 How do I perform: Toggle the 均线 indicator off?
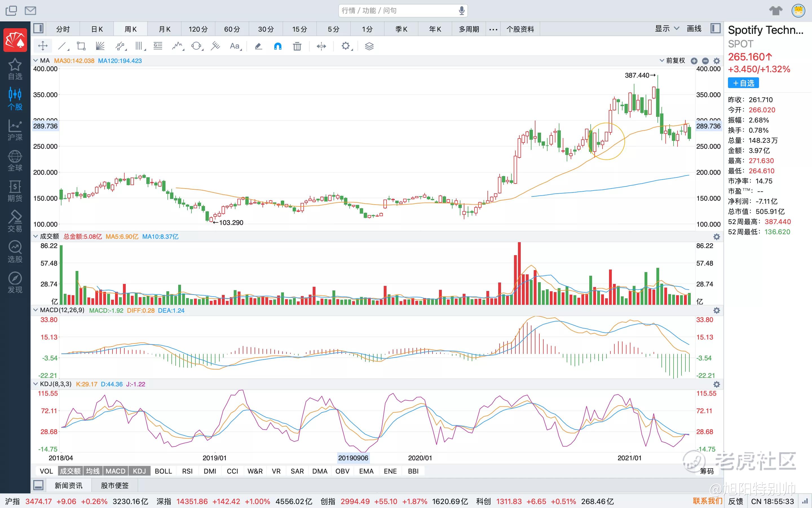(92, 471)
